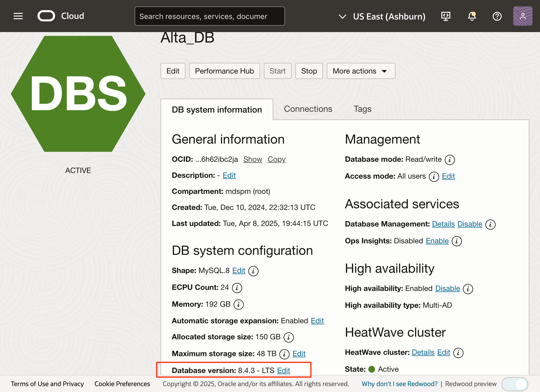
Task: Switch to the Connections tab
Action: tap(308, 109)
